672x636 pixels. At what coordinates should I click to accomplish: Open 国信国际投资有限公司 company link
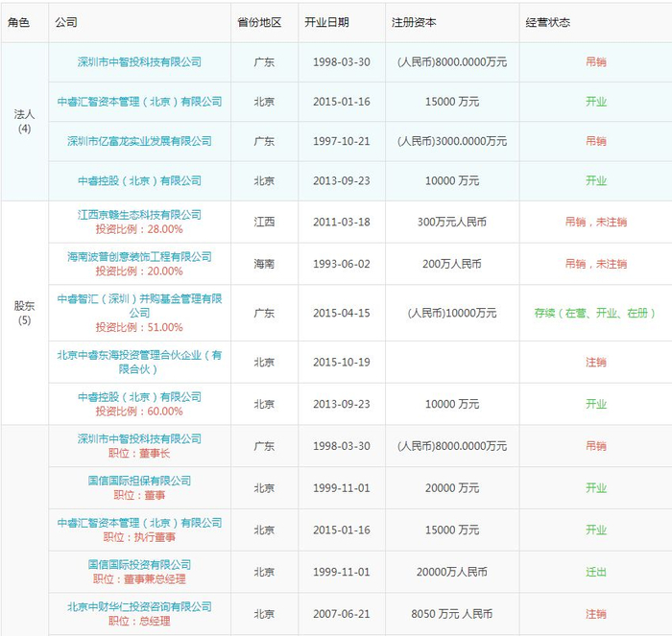tap(139, 565)
